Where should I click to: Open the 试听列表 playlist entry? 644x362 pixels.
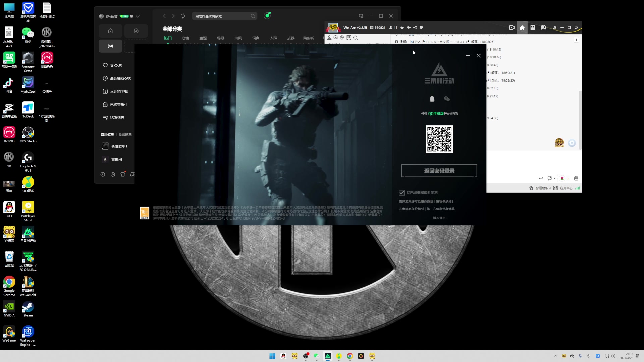[114, 118]
